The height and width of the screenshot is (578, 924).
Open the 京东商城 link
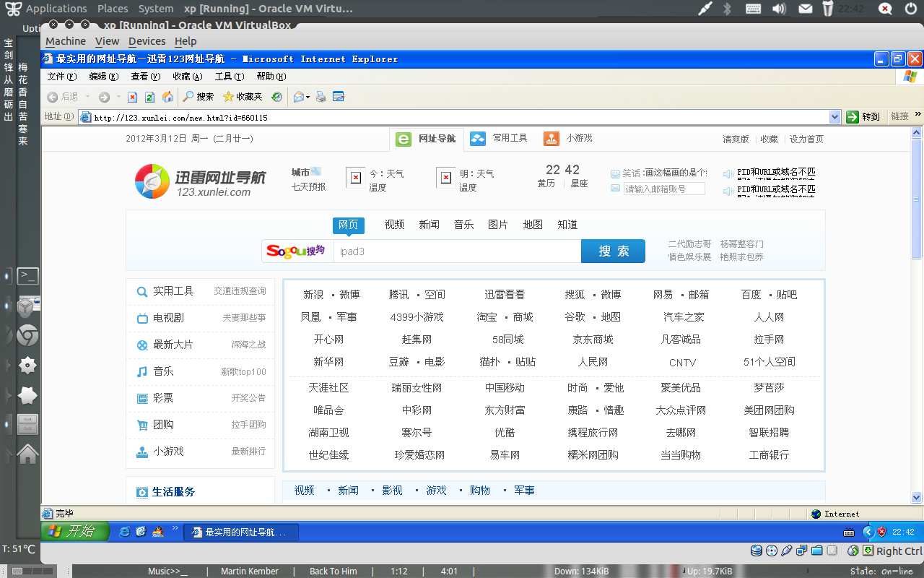click(x=593, y=340)
